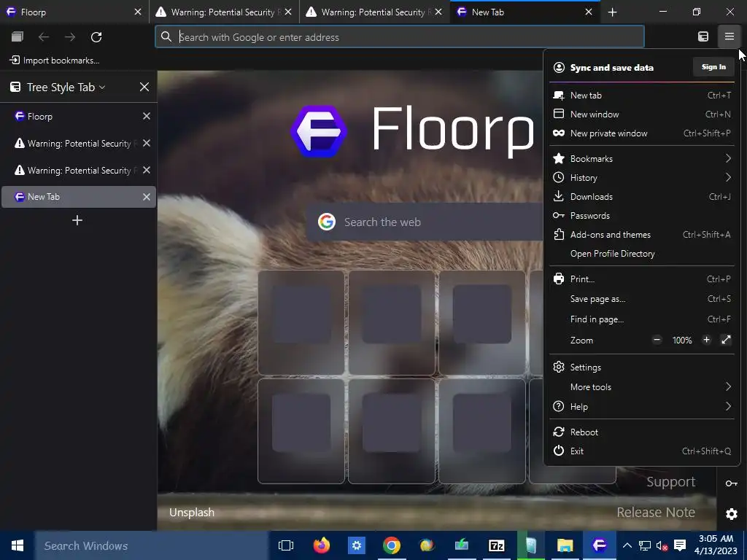Expand the Bookmarks submenu
The height and width of the screenshot is (560, 747).
(642, 158)
